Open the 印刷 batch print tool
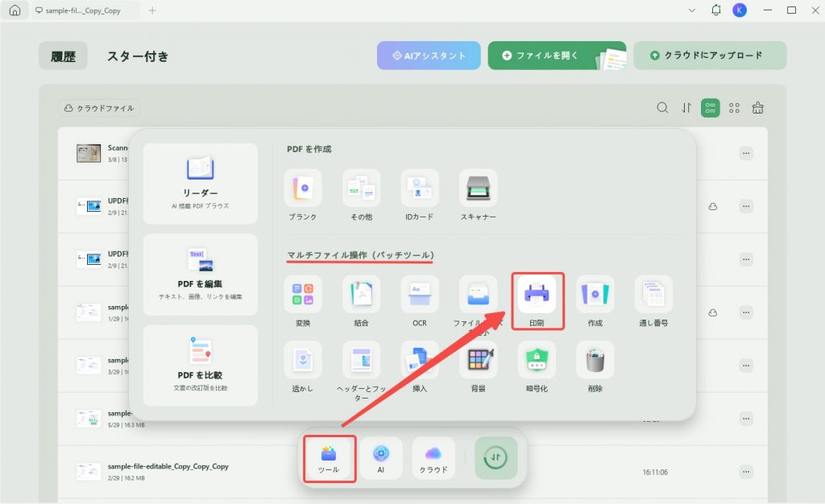This screenshot has height=504, width=825. click(537, 295)
